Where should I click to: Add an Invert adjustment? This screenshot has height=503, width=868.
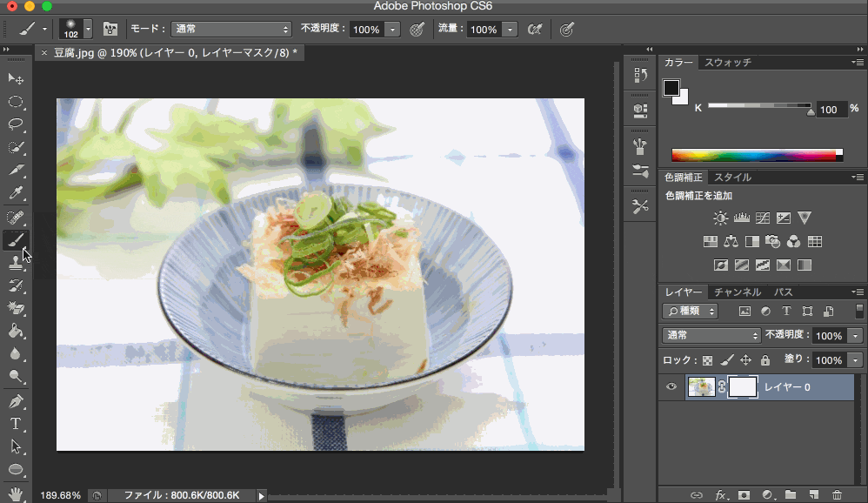click(720, 265)
